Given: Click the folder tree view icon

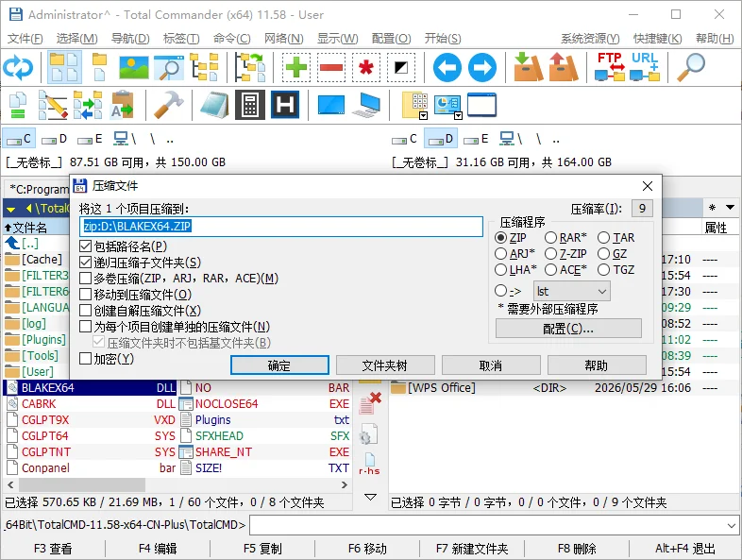Looking at the screenshot, I should (205, 68).
